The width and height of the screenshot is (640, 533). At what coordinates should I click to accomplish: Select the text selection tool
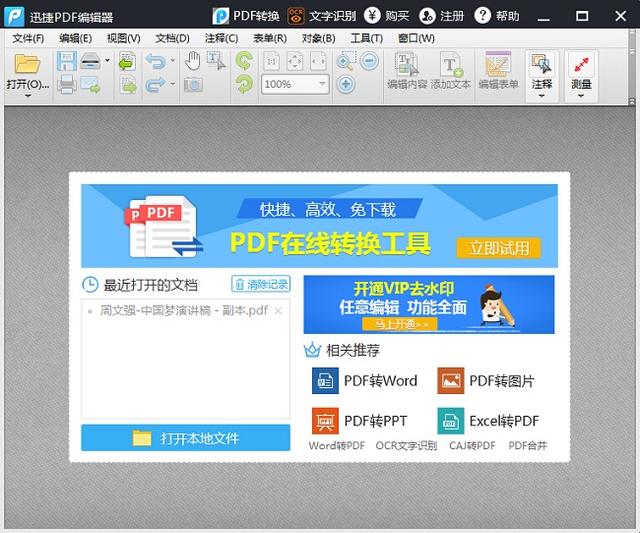[216, 60]
